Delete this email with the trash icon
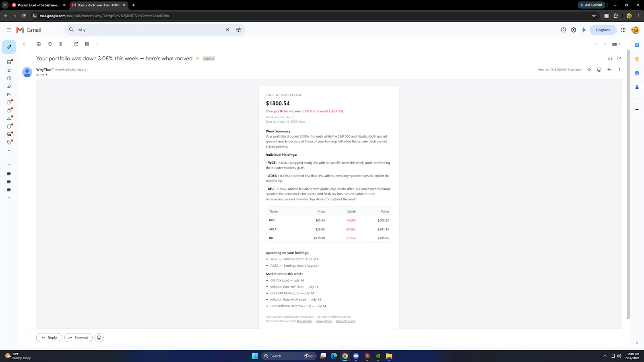The width and height of the screenshot is (644, 362). click(x=61, y=44)
